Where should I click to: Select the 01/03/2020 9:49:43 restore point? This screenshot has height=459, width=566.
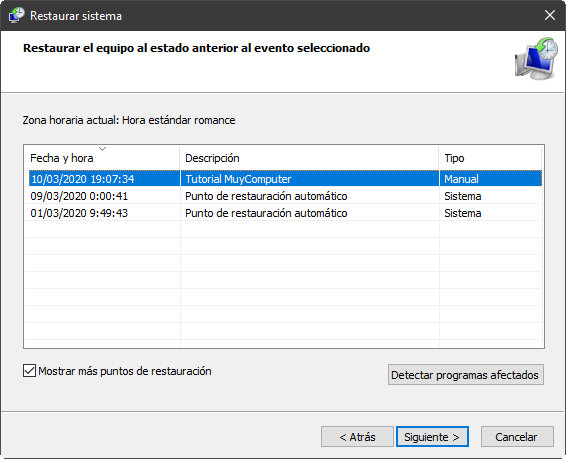coord(286,213)
